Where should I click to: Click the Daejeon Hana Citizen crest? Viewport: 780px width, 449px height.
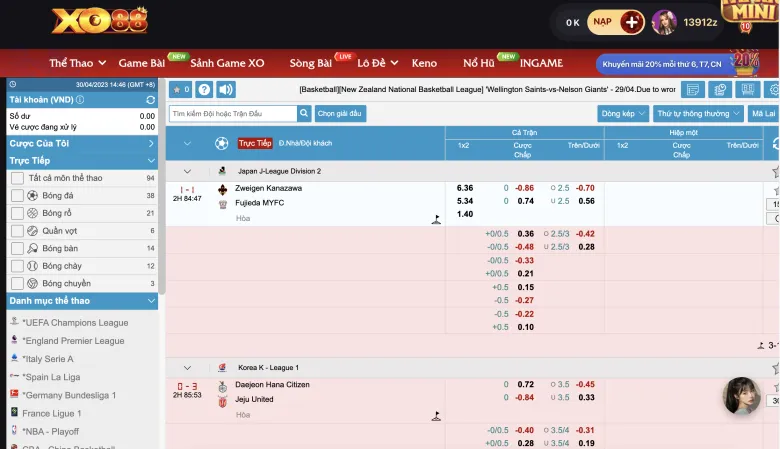(223, 386)
